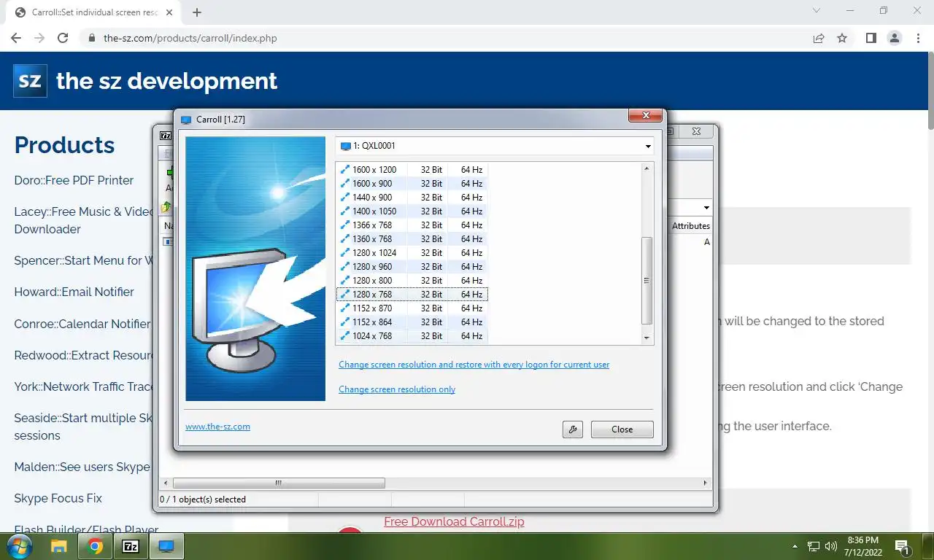The image size is (934, 560).
Task: Click Chrome icon in taskbar
Action: (x=95, y=546)
